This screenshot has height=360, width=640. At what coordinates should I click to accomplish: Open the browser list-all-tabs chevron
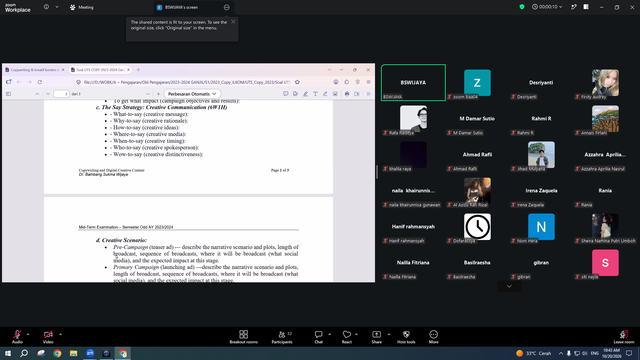pos(329,70)
